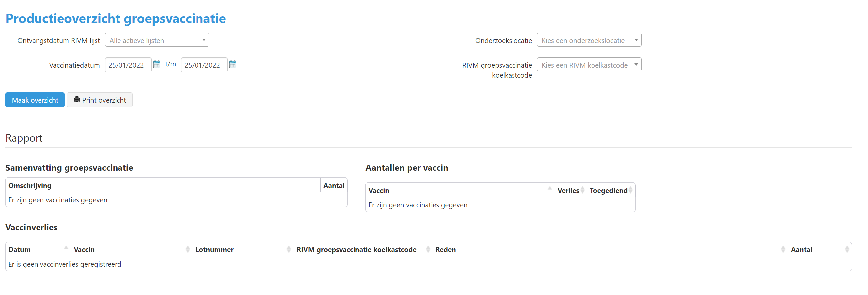The width and height of the screenshot is (868, 295).
Task: Open the Ontvangstdatum RIVM lijst dropdown
Action: (157, 40)
